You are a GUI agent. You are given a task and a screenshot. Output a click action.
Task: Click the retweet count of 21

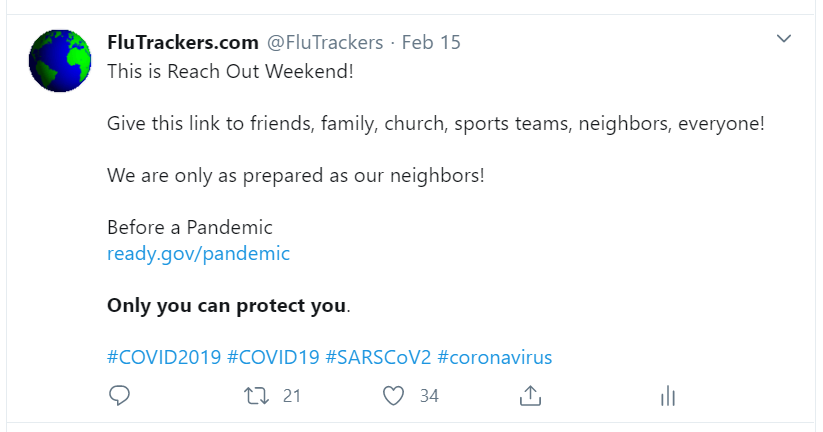tap(291, 396)
